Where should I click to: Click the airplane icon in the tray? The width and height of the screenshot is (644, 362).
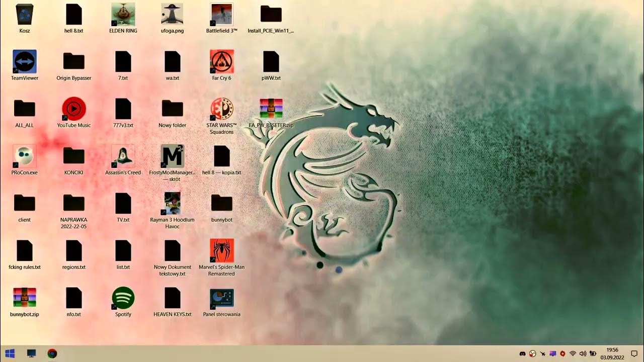[542, 354]
